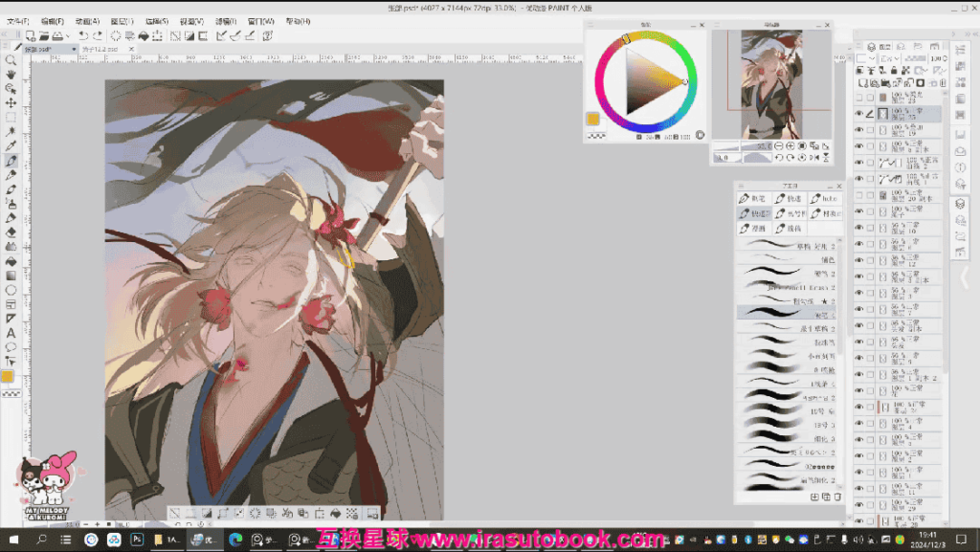
Task: Click Invert selection icon in command bar
Action: click(189, 36)
